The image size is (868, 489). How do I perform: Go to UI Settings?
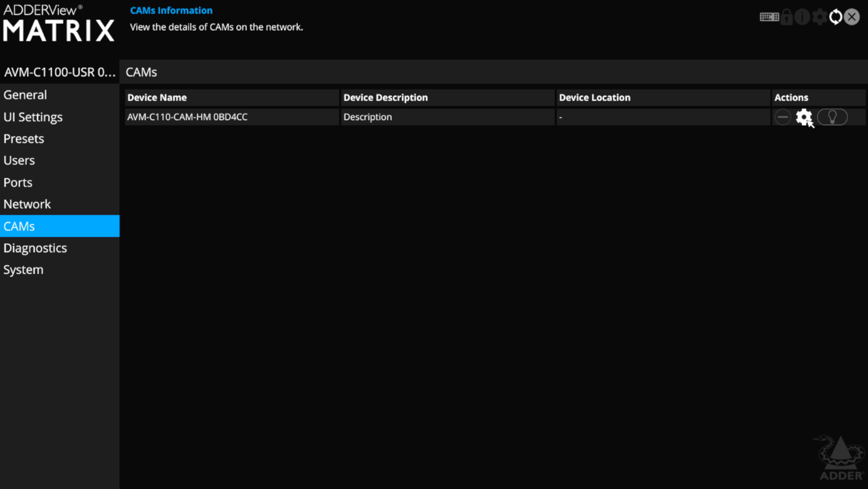[60, 117]
